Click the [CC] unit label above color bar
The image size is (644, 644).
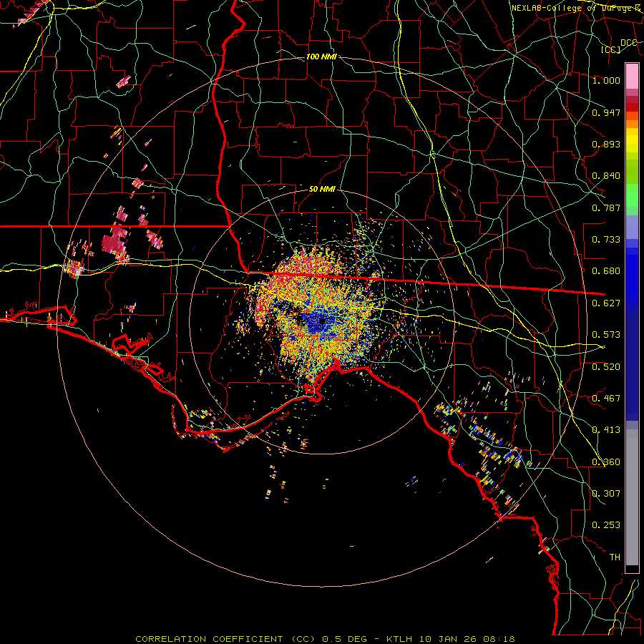pos(611,49)
